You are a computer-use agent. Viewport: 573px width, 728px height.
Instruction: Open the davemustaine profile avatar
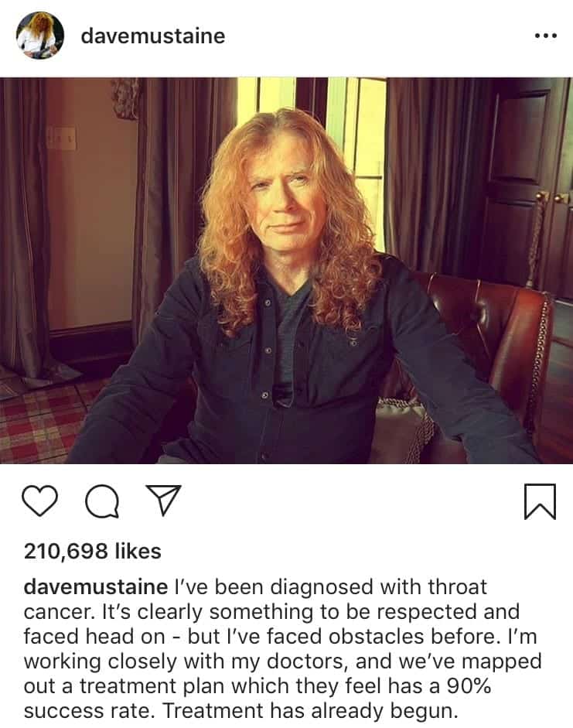[x=40, y=36]
